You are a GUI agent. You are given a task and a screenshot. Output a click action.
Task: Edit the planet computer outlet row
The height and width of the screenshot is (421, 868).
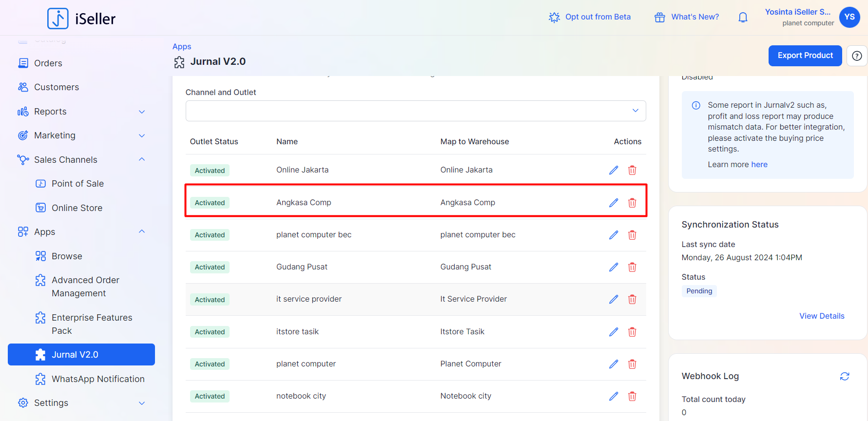(x=614, y=364)
